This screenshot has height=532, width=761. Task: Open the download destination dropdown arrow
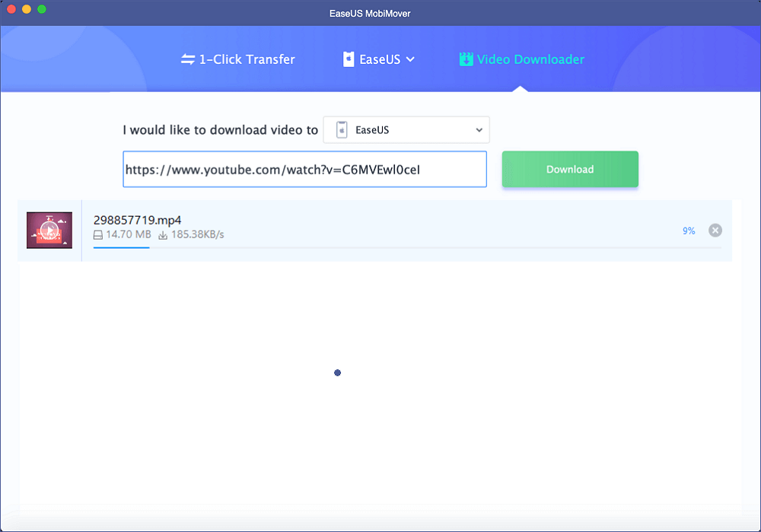click(x=479, y=130)
